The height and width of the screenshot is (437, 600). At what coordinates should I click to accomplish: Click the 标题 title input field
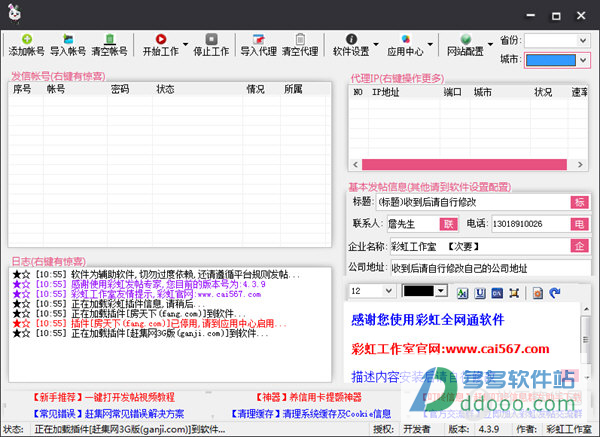tap(473, 202)
